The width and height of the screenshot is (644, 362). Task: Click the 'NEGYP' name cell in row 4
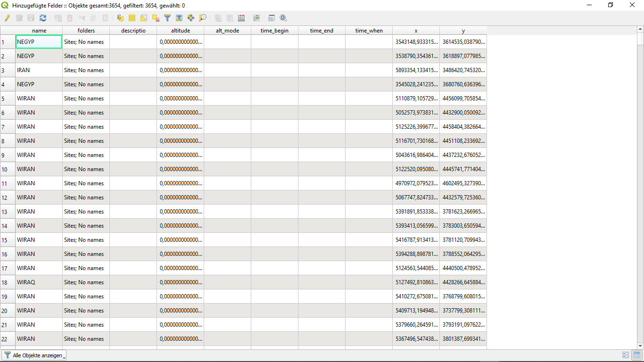pyautogui.click(x=39, y=84)
